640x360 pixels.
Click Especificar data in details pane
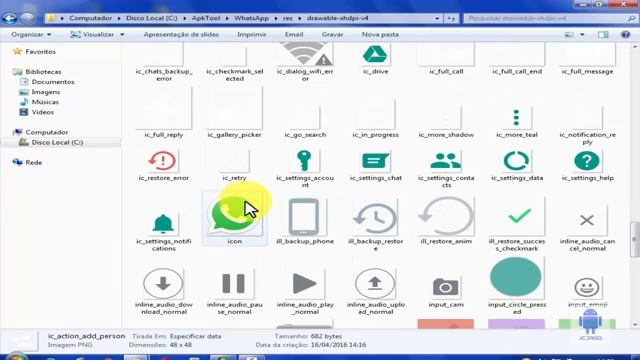pos(196,336)
